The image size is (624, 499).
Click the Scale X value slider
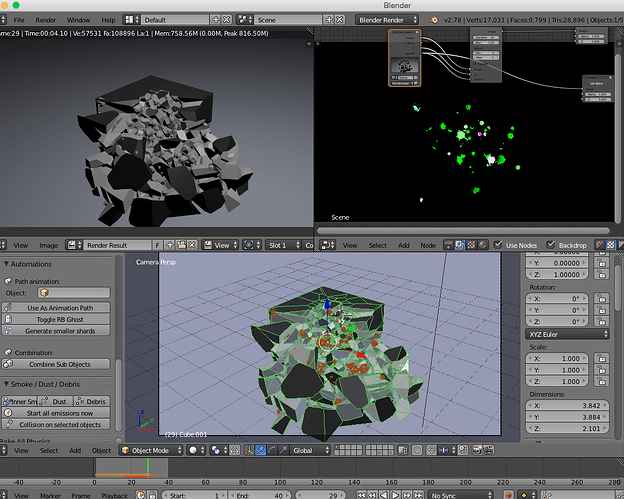[x=557, y=358]
